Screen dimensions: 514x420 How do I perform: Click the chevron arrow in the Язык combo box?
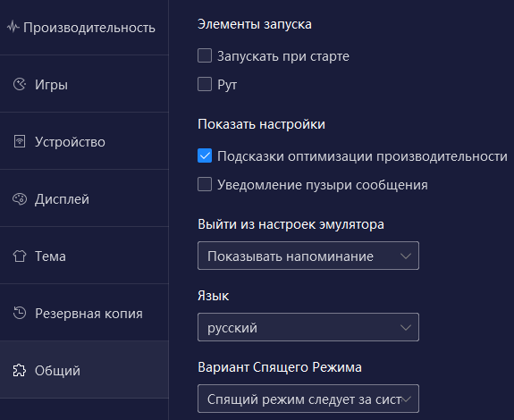(406, 328)
